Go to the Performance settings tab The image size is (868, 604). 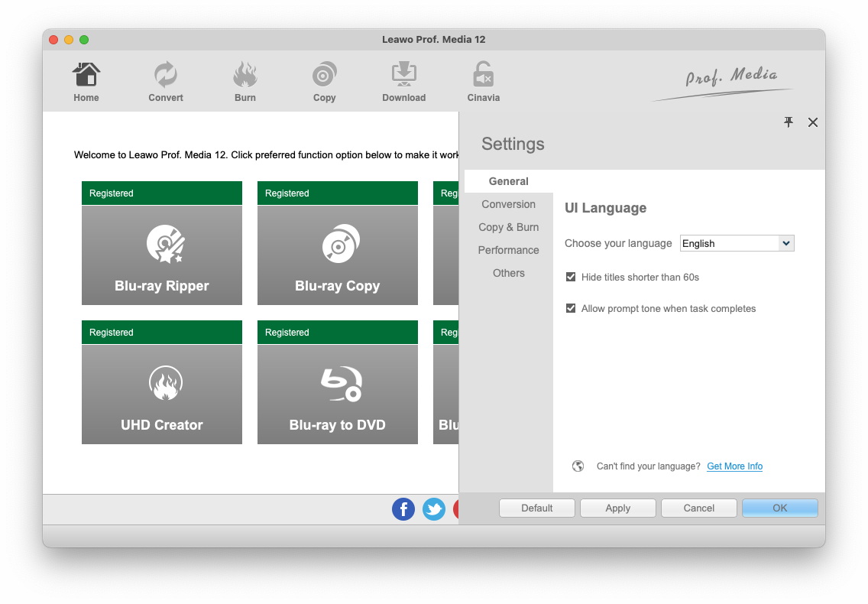[x=508, y=250]
